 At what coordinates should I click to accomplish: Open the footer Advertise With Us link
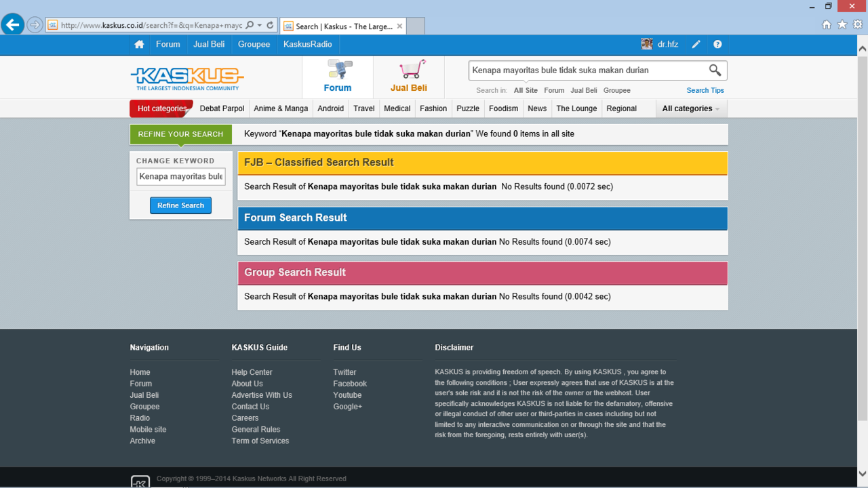coord(262,395)
